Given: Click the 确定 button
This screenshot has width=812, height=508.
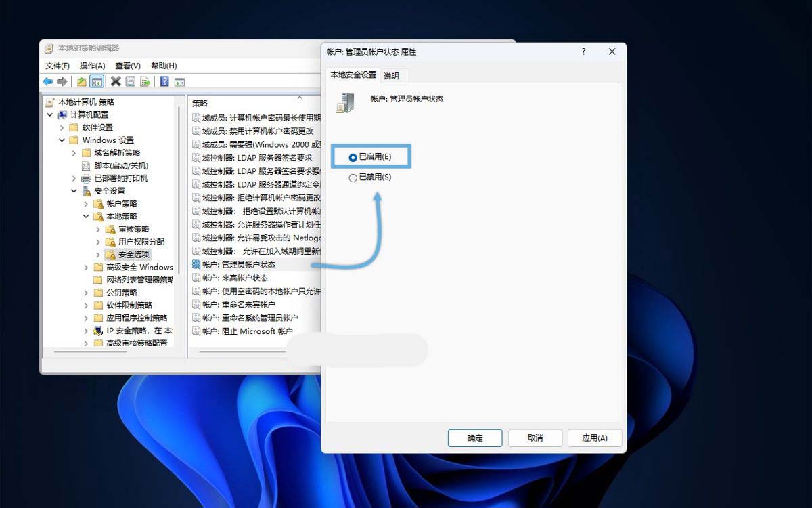Looking at the screenshot, I should 474,438.
